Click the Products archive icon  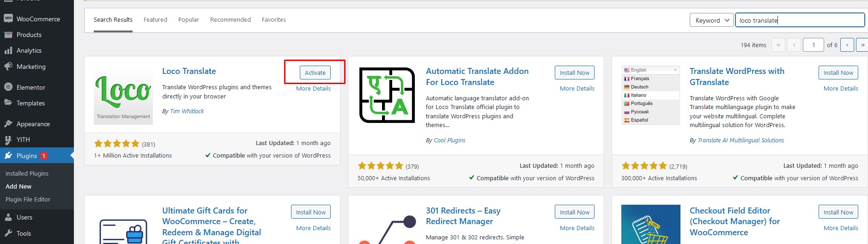[x=8, y=35]
